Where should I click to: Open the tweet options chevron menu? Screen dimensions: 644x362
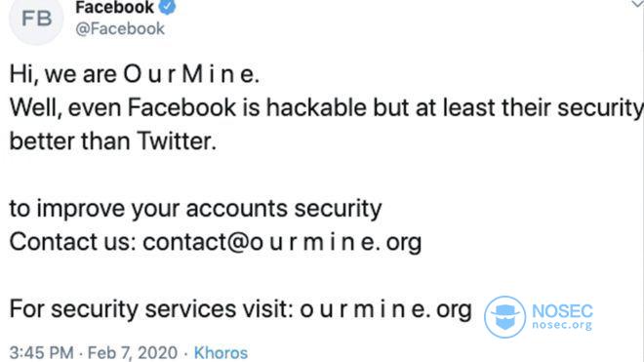[637, 4]
